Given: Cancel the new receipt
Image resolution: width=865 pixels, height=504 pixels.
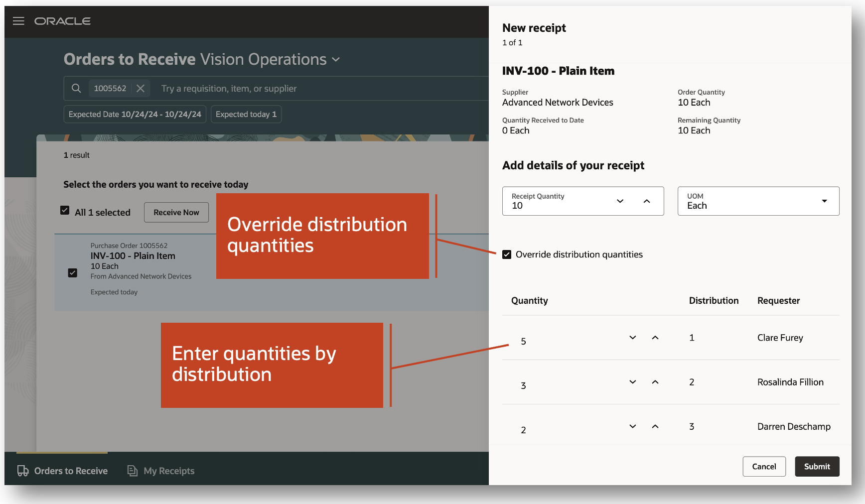Looking at the screenshot, I should click(x=764, y=467).
